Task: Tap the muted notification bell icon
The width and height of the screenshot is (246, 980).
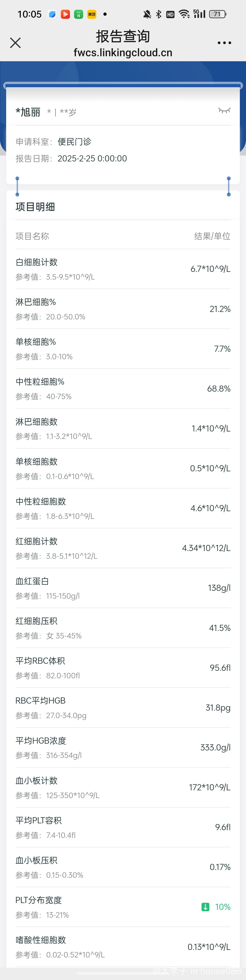Action: (147, 14)
